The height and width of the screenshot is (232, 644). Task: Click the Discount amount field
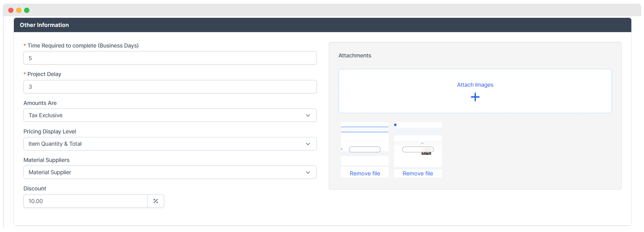86,201
